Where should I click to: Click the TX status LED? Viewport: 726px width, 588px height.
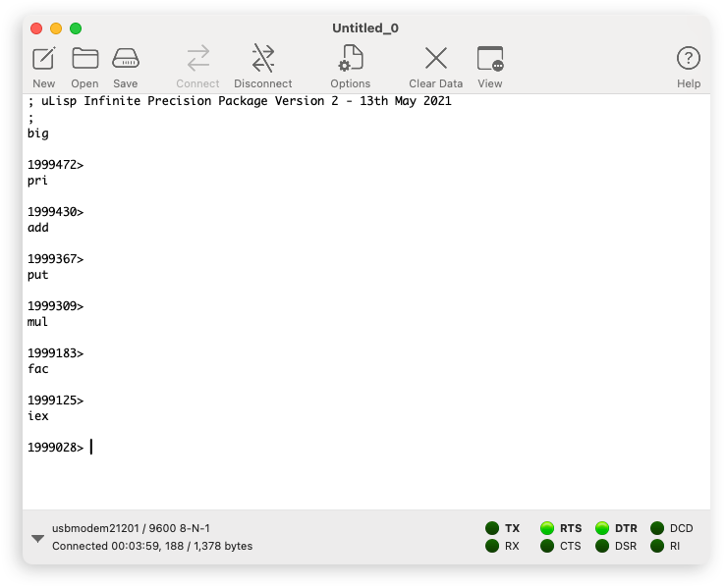tap(492, 528)
